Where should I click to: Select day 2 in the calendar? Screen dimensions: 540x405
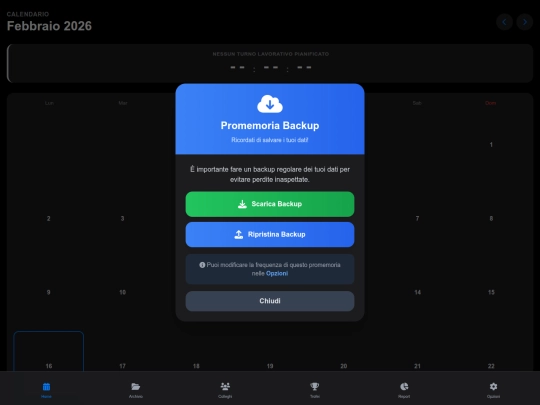tap(49, 219)
